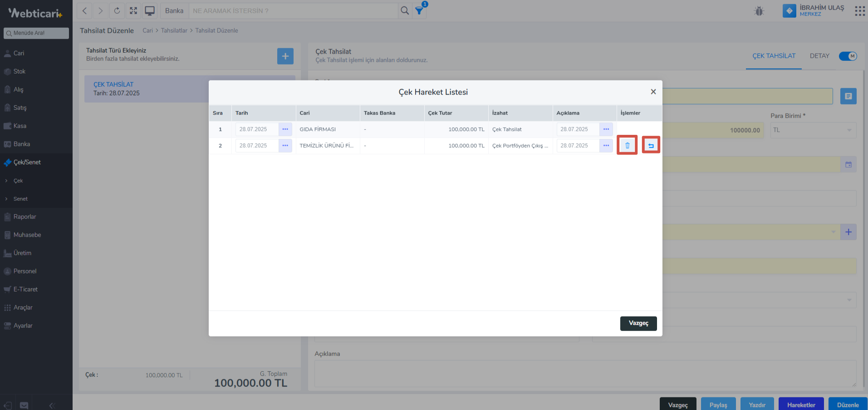Expand the Senet submenu in sidebar
The width and height of the screenshot is (868, 410).
20,199
